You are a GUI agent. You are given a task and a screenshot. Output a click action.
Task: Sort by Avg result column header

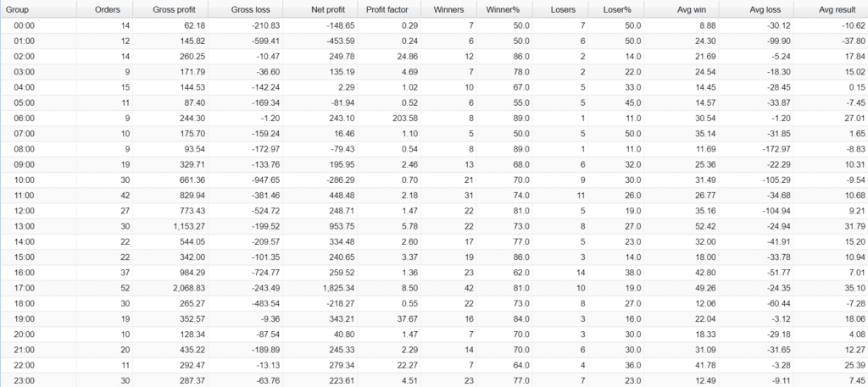point(831,9)
